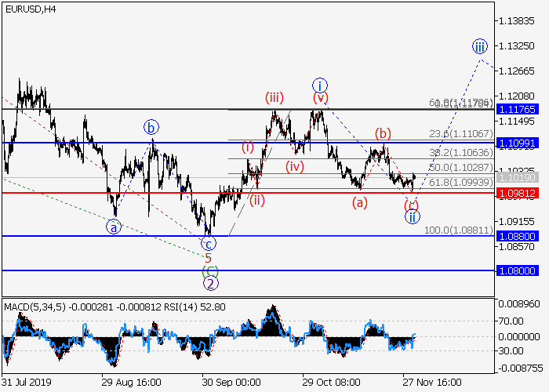Screen dimensions: 549x392
Task: Click the circled 2 wave label
Action: (211, 284)
